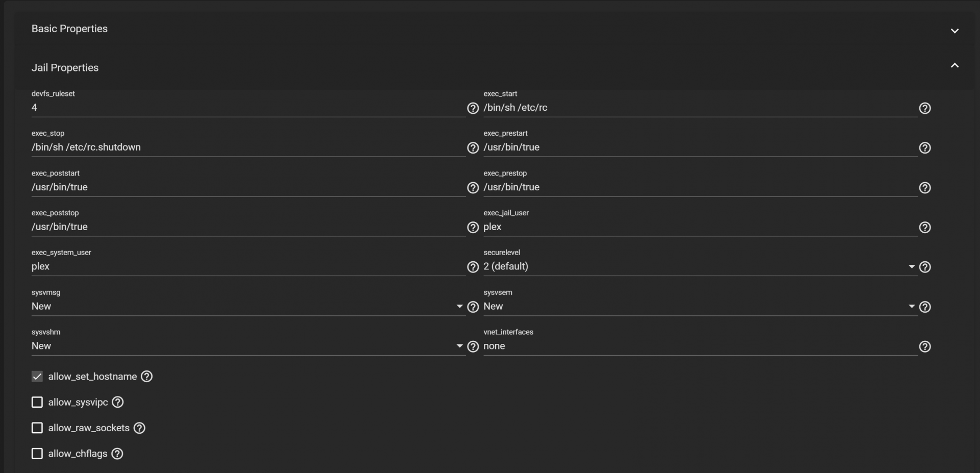Click help icon for devfs_ruleset field
Viewport: 980px width, 473px height.
tap(473, 108)
